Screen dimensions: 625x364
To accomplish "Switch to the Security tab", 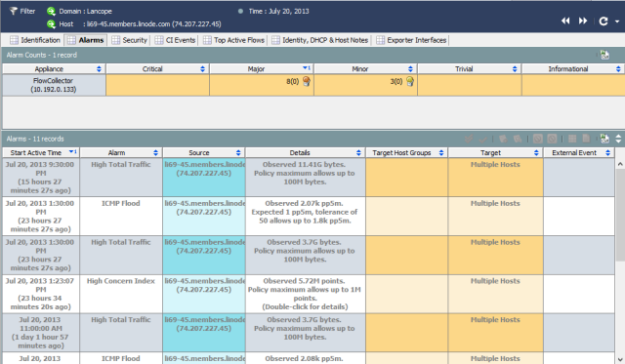I will (130, 40).
